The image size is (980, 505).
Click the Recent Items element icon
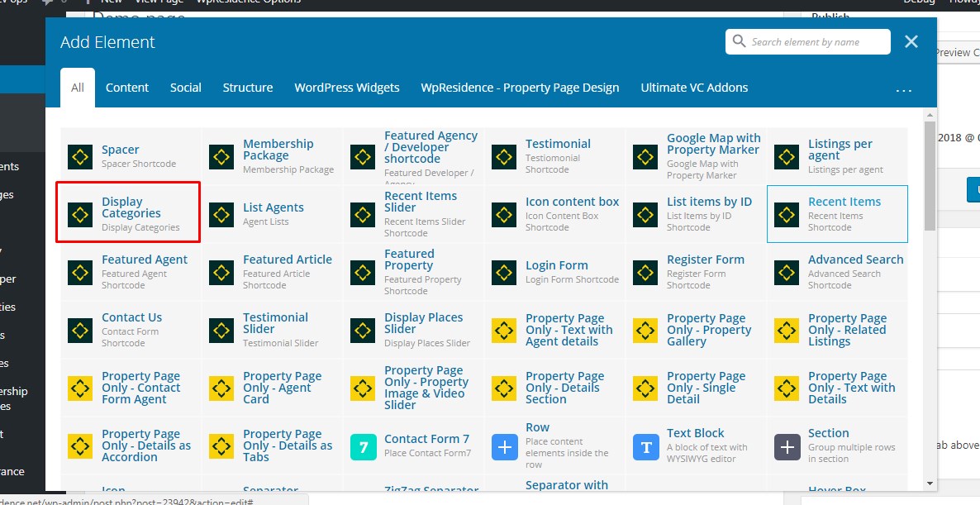(787, 215)
